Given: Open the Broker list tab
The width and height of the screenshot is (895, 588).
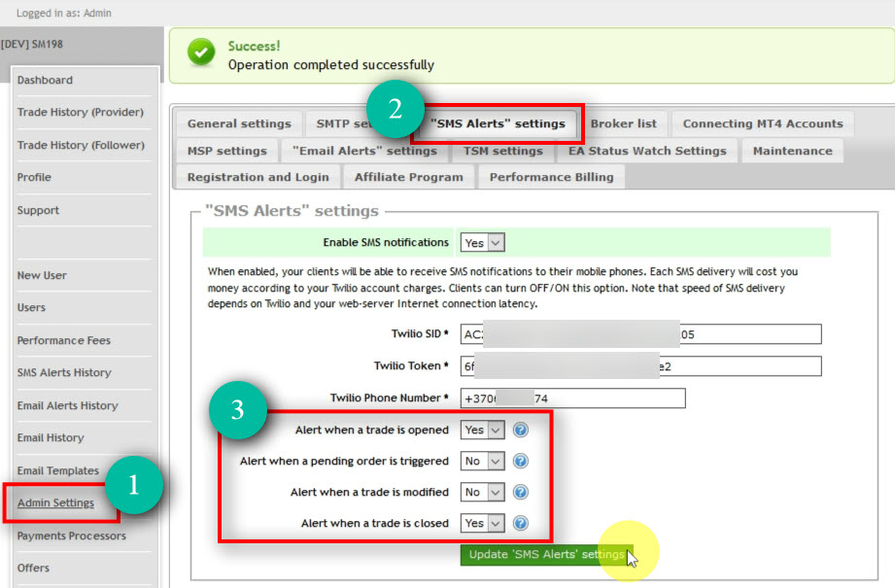Looking at the screenshot, I should tap(623, 123).
